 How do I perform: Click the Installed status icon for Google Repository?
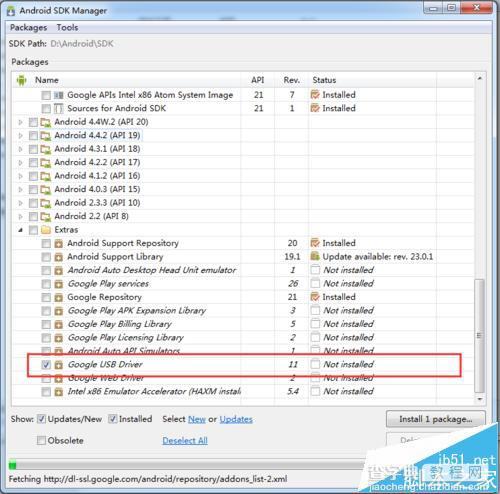click(315, 297)
